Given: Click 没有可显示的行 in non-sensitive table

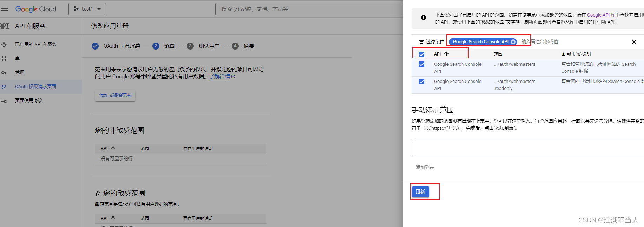Looking at the screenshot, I should (x=117, y=159).
